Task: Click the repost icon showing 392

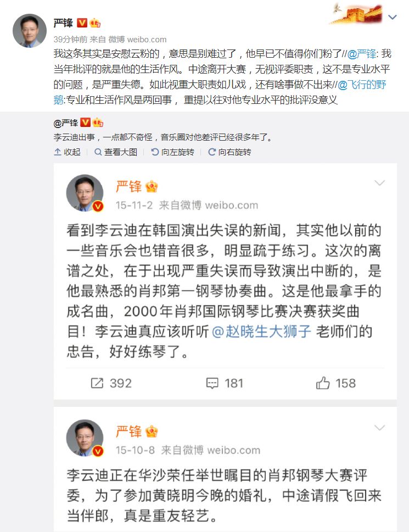Action: point(97,384)
